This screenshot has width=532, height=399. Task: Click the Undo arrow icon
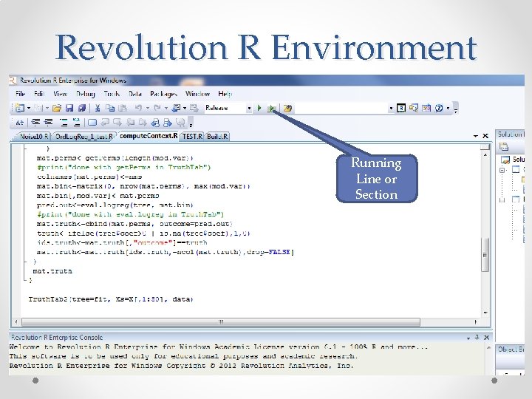(x=138, y=108)
